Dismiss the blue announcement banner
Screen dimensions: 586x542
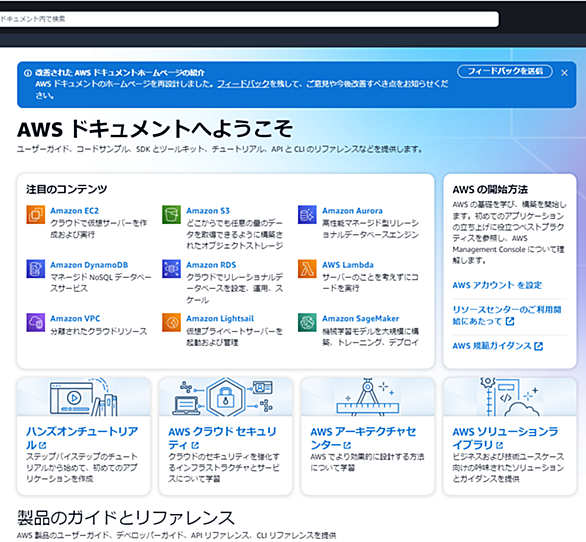click(564, 73)
